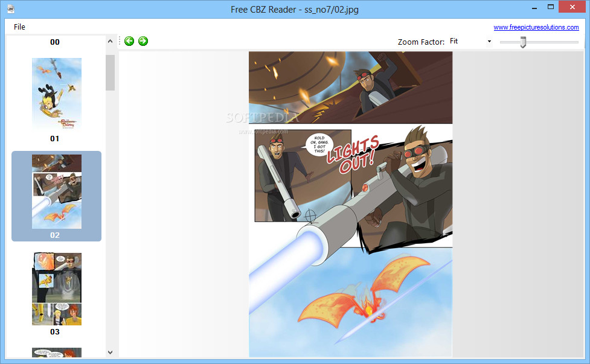Screen dimensions: 590x364
Task: Click the displayed comic page image
Action: (x=350, y=204)
